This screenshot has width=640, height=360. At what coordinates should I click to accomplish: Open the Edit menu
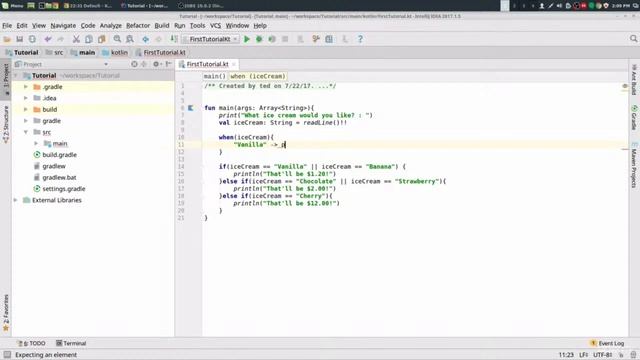point(22,25)
